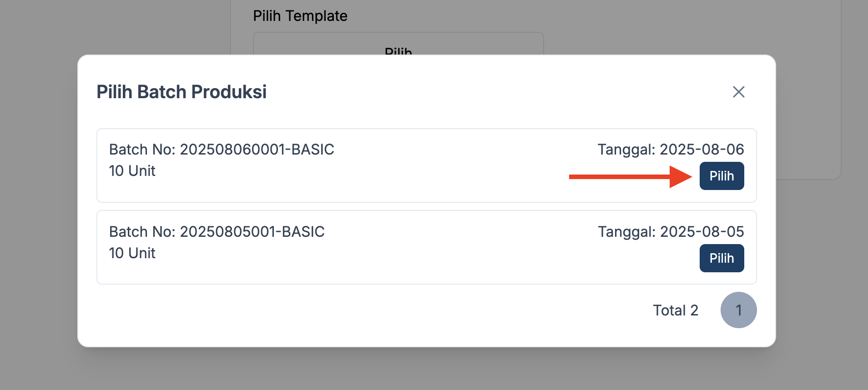Click 10 Unit under the 202508060001-BASIC batch
Image resolution: width=868 pixels, height=390 pixels.
click(132, 171)
